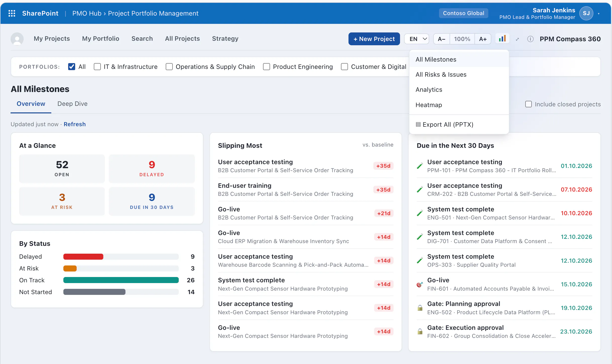Click the 9 Delayed summary tile
Image resolution: width=612 pixels, height=364 pixels.
pos(152,168)
